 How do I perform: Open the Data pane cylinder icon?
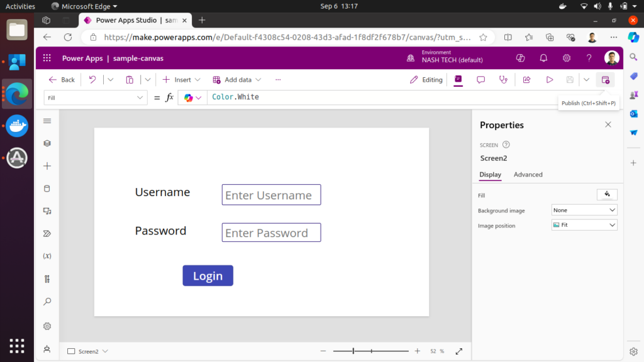(x=47, y=189)
